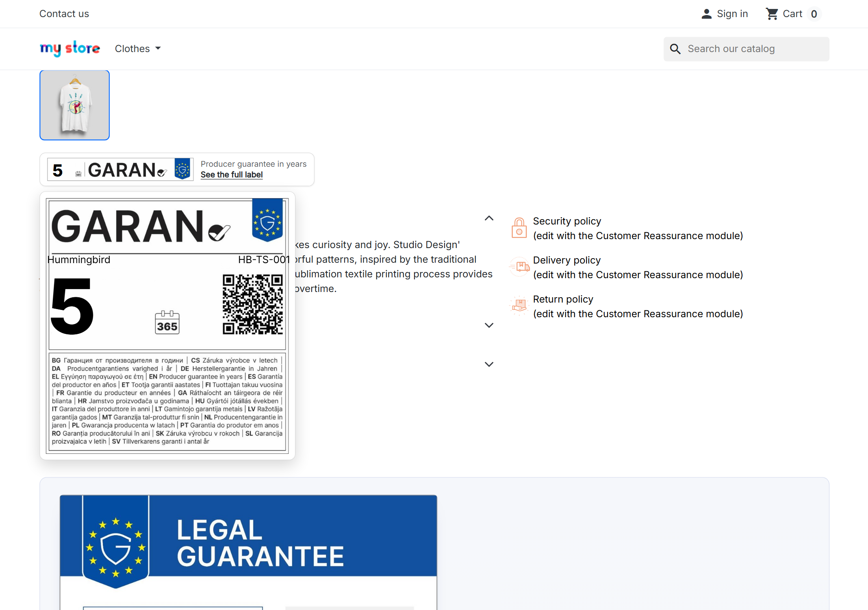Click the shopping cart icon
The height and width of the screenshot is (610, 868).
pos(772,14)
